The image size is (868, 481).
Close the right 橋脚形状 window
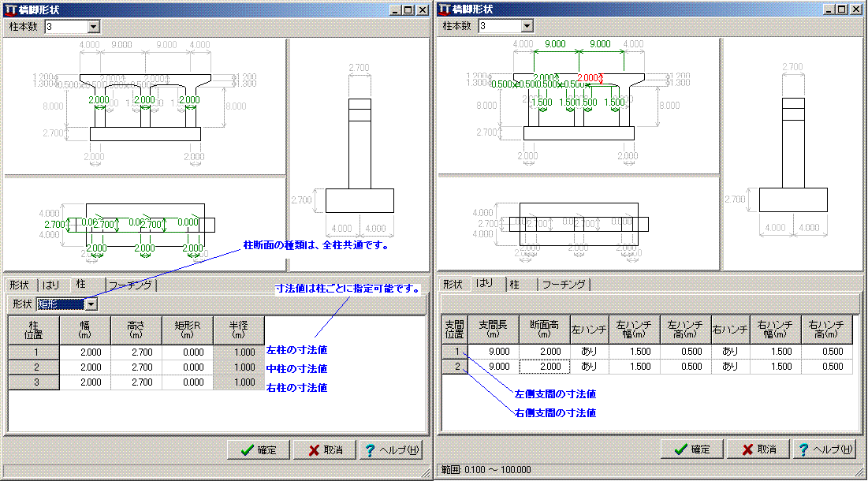click(857, 9)
